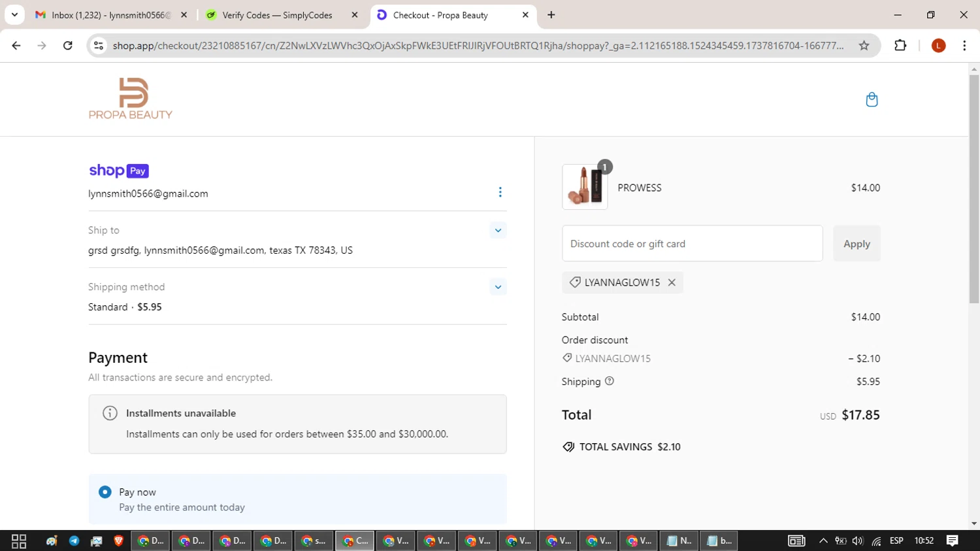The height and width of the screenshot is (551, 980).
Task: Open the tab search dropdown
Action: 14,14
